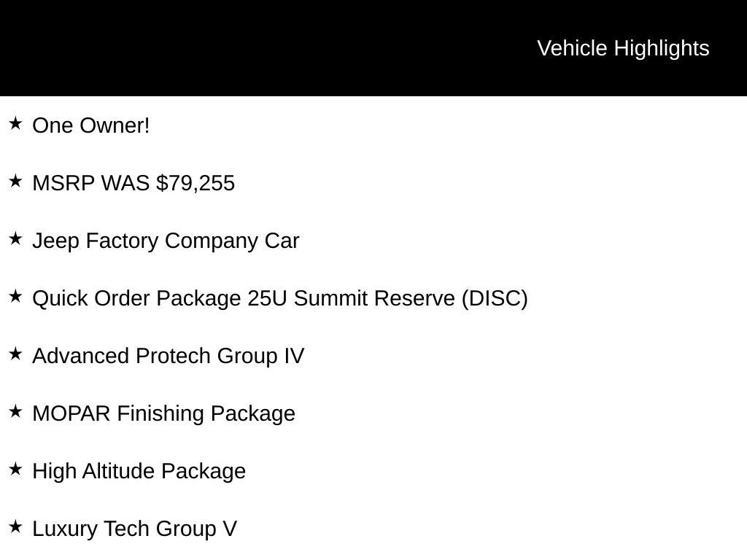This screenshot has height=560, width=747.
Task: Tap the star next to Advanced Protech Group IV
Action: pyautogui.click(x=15, y=354)
